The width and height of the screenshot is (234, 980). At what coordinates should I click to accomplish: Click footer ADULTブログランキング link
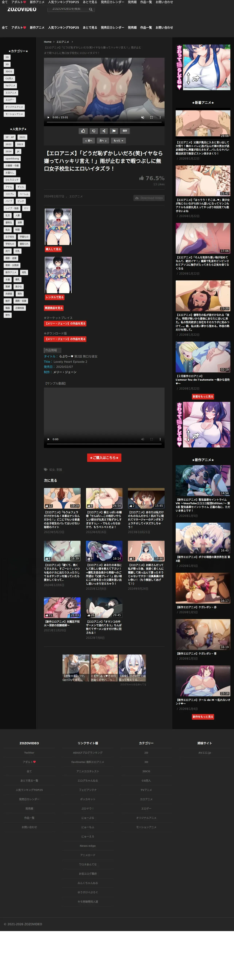pyautogui.click(x=88, y=753)
